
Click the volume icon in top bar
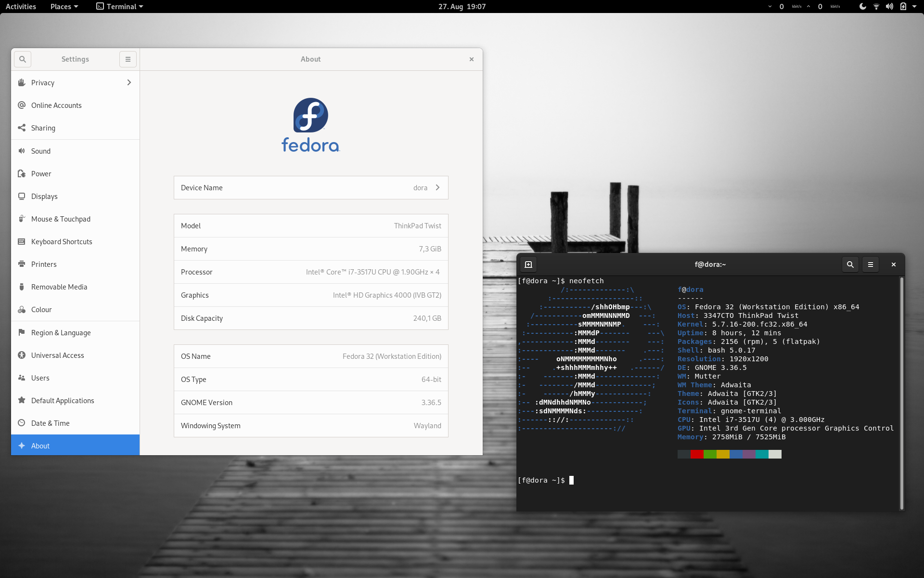pyautogui.click(x=889, y=7)
